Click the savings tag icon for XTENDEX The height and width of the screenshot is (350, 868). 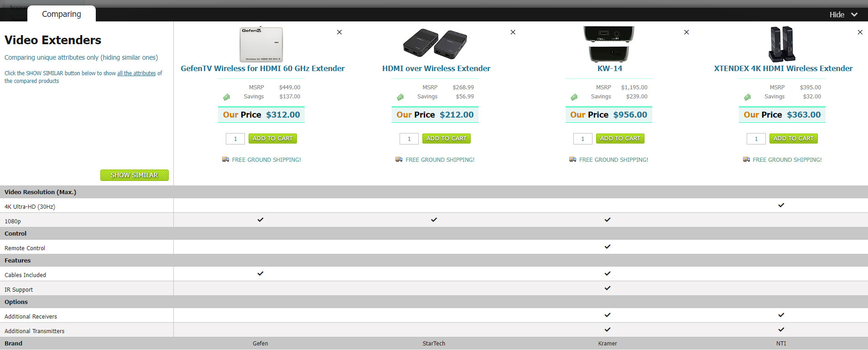(747, 97)
